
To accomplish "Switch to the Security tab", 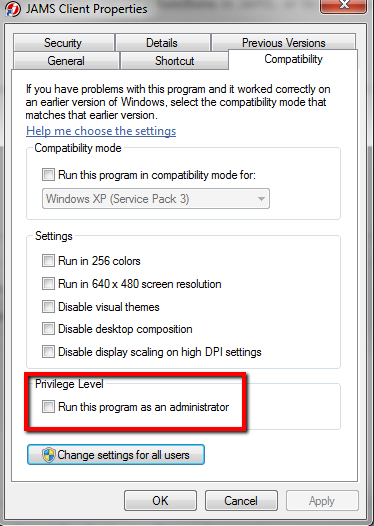I will pyautogui.click(x=64, y=43).
